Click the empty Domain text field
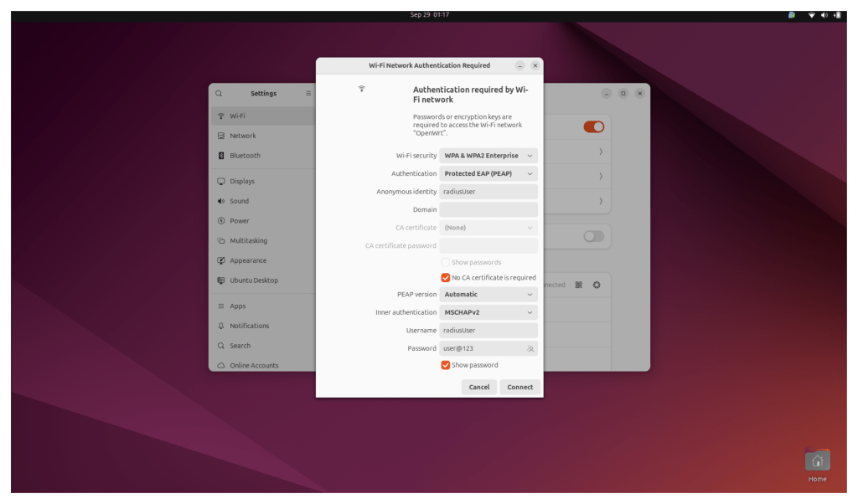 [488, 209]
